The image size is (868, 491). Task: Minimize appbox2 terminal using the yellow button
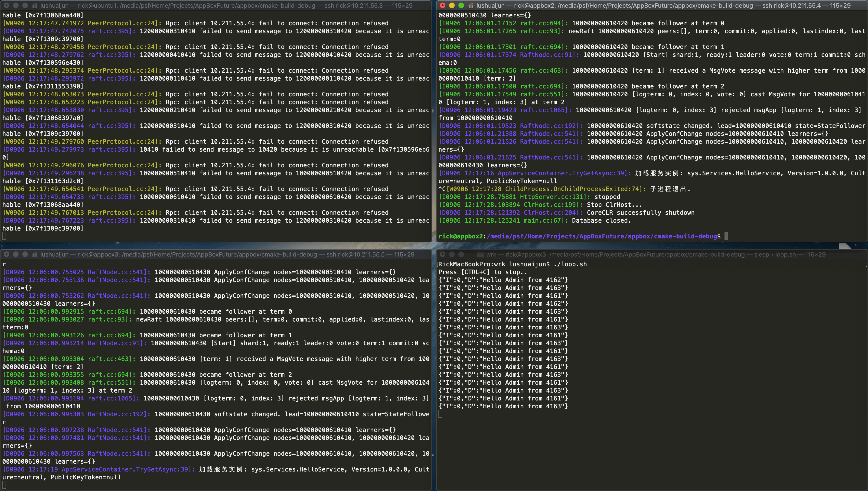452,5
